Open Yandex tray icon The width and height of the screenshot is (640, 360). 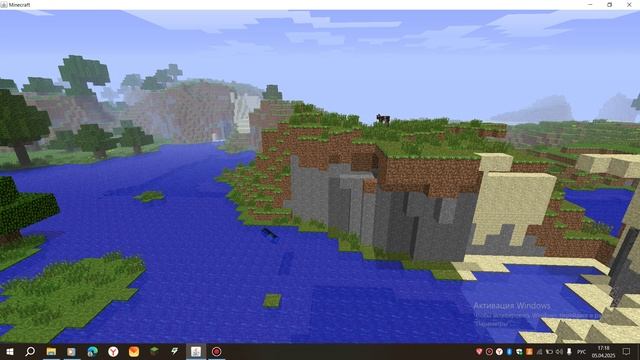click(x=499, y=351)
